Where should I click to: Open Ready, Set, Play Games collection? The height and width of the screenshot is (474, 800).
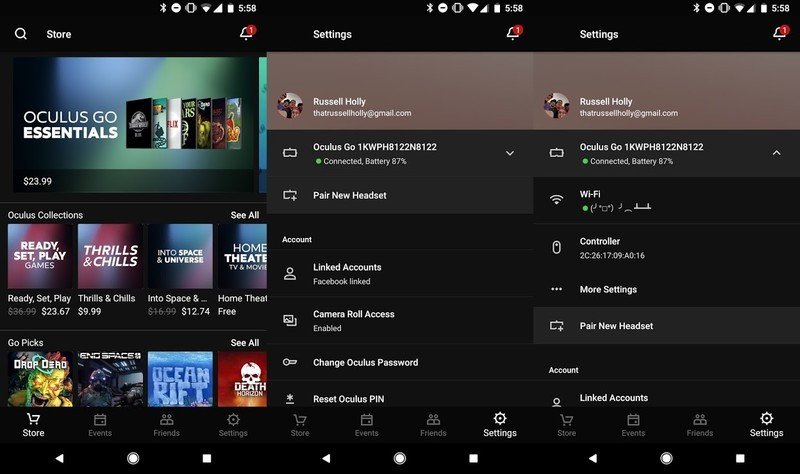(x=40, y=256)
